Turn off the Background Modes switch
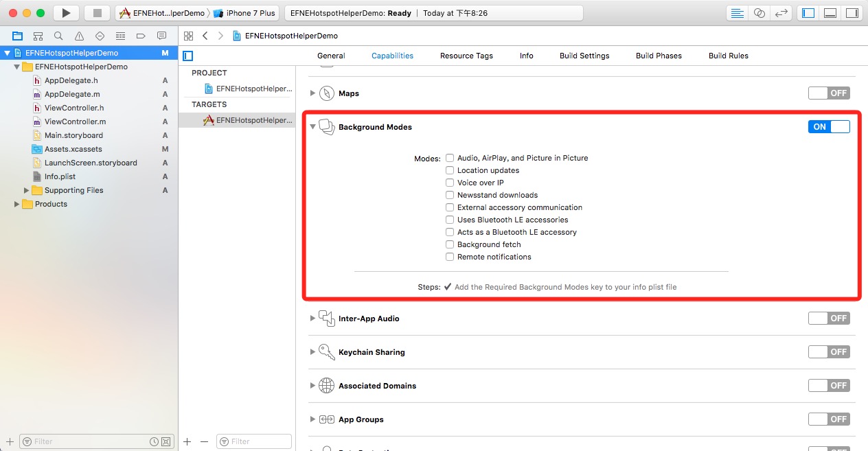Screen dimensions: 868x451 (829, 126)
